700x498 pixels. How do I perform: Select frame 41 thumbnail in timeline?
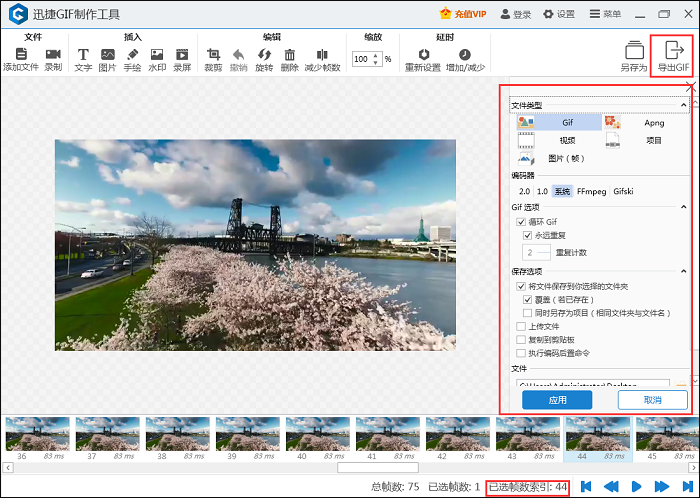(x=387, y=435)
